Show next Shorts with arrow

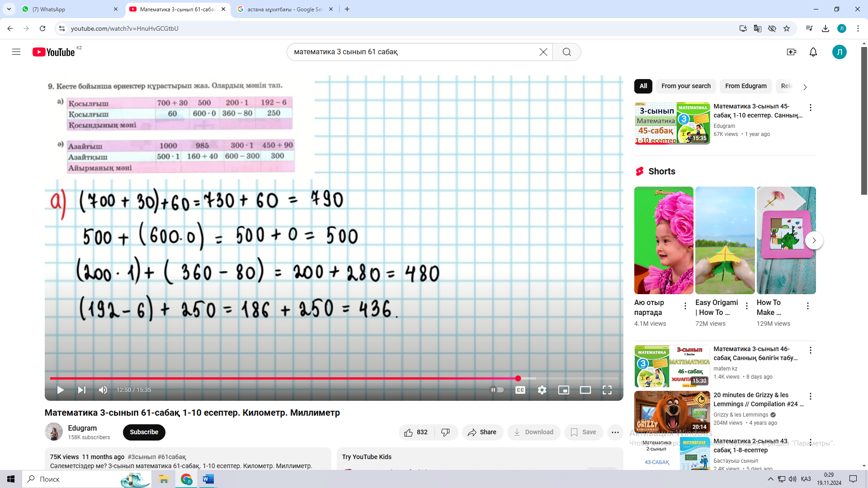coord(814,240)
